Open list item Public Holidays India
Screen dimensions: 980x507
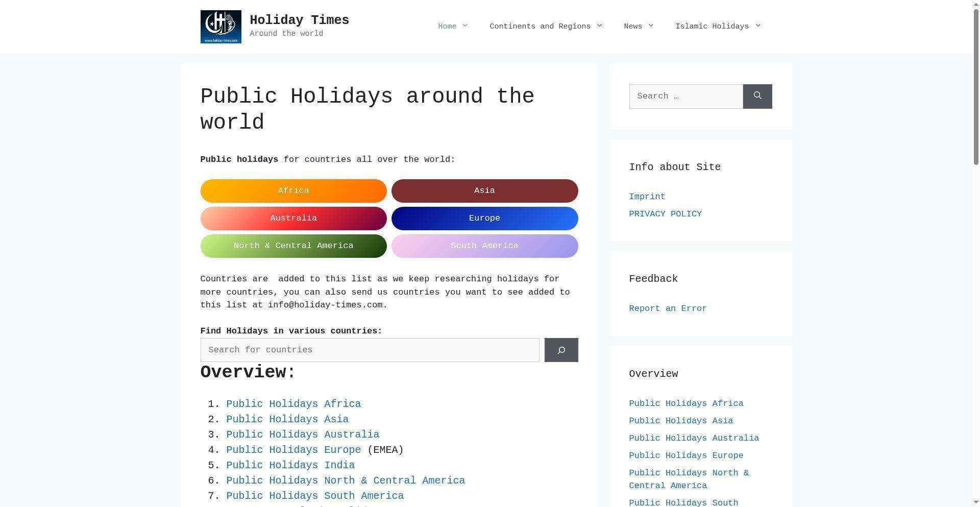(x=290, y=465)
